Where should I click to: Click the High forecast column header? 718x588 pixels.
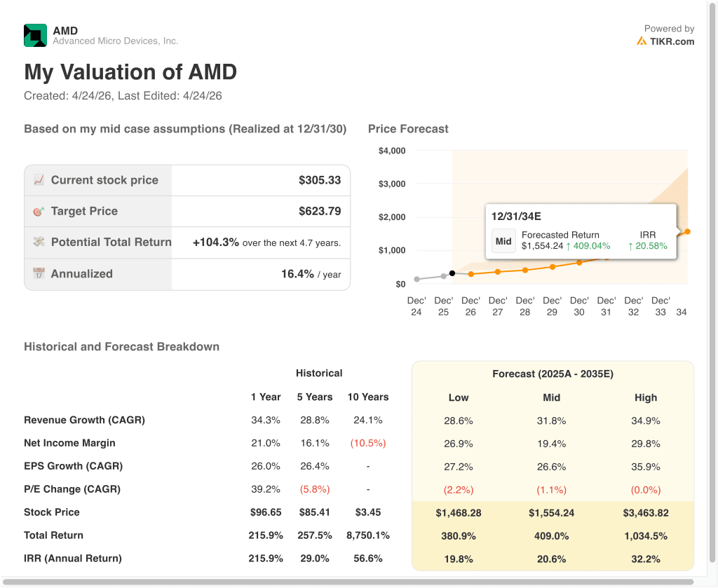(646, 397)
